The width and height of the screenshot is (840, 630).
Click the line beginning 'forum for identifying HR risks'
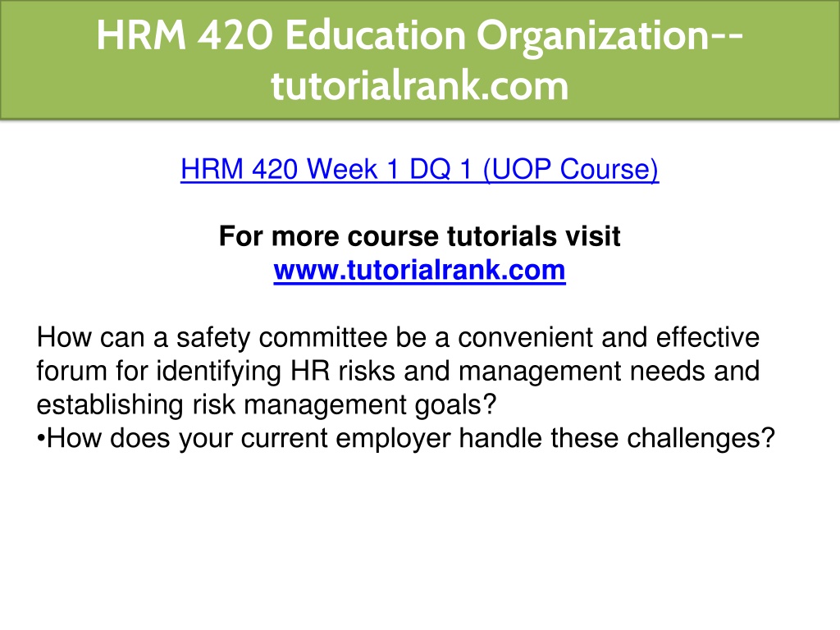click(398, 372)
